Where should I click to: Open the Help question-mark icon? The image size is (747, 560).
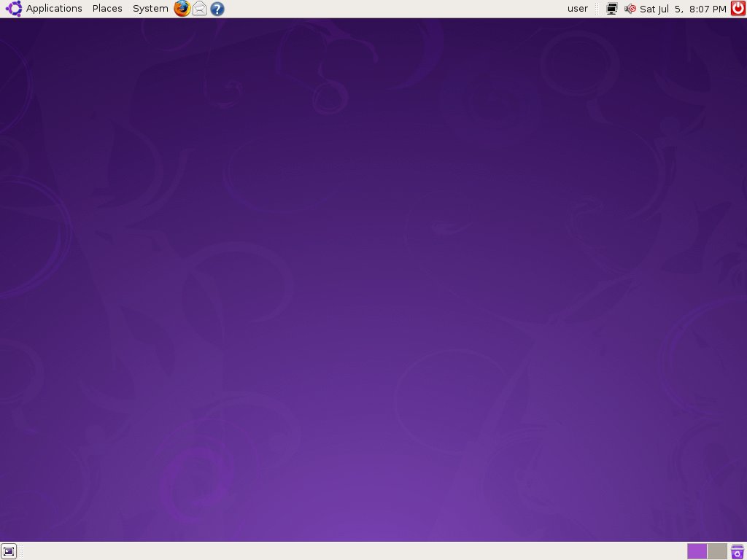(217, 9)
